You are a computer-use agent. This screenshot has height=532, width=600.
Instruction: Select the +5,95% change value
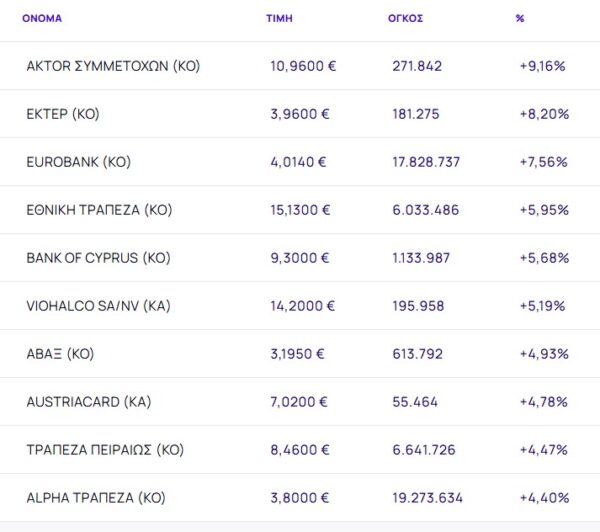544,210
